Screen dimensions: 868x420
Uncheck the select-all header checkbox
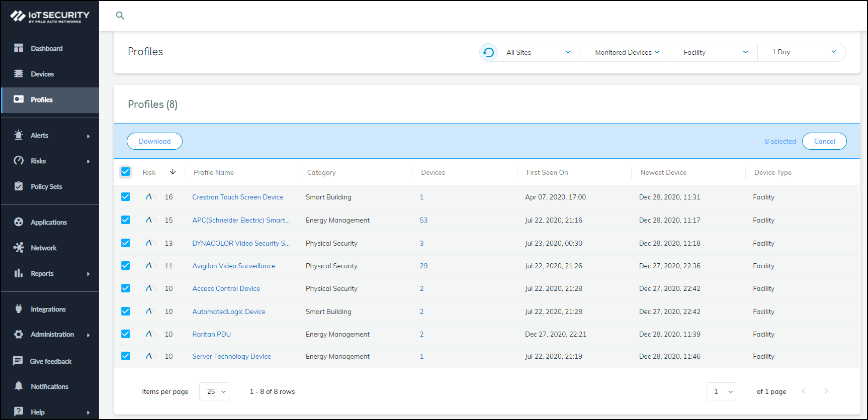coord(126,172)
